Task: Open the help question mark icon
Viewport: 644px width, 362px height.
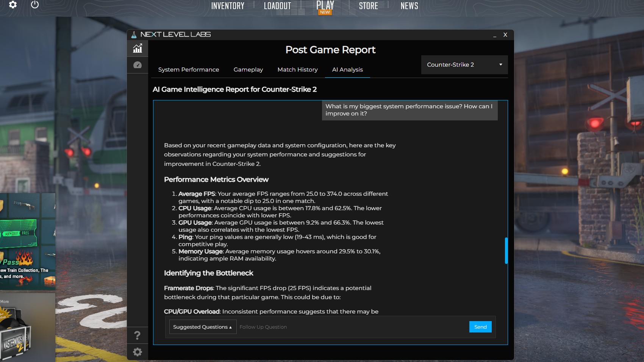Action: (x=138, y=335)
